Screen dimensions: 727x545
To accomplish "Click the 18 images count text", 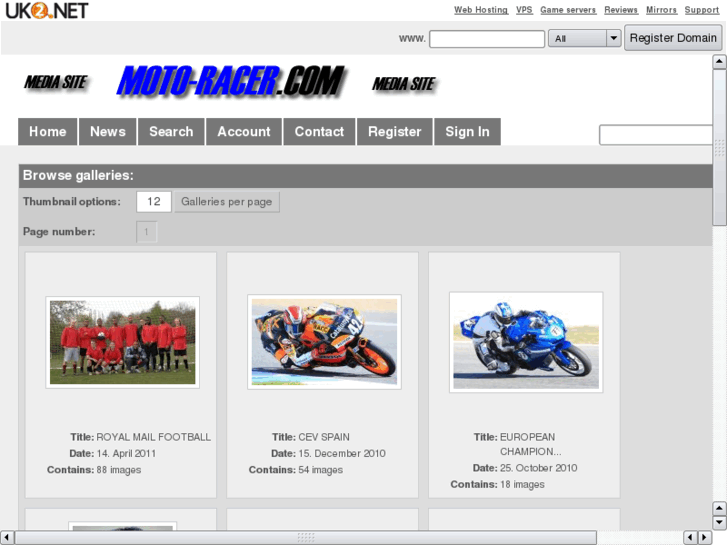I will click(x=523, y=484).
